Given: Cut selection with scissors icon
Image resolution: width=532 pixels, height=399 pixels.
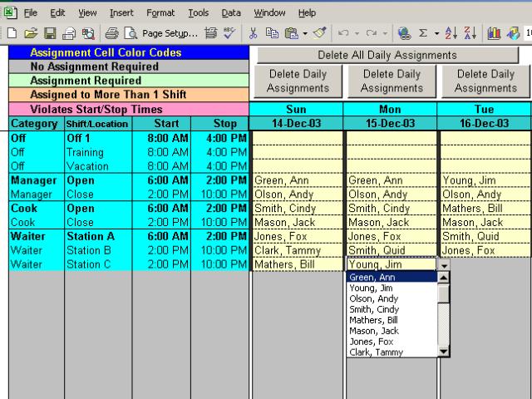Looking at the screenshot, I should (253, 33).
